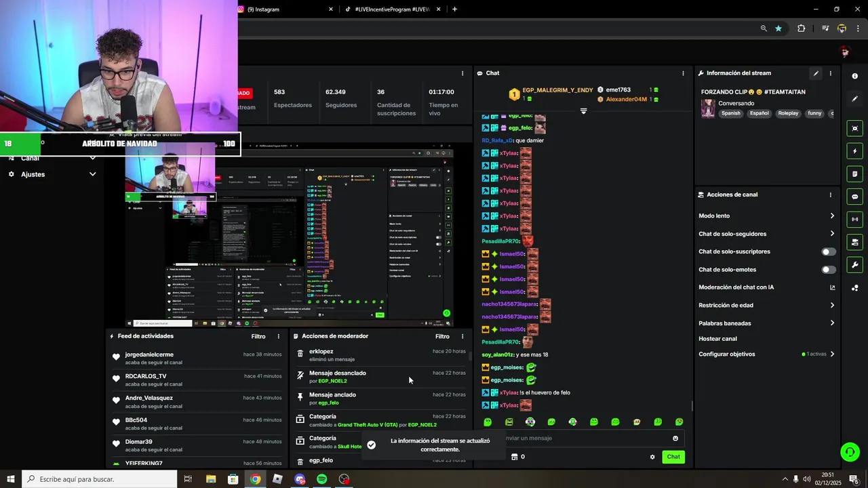This screenshot has width=868, height=488.
Task: Click the square target icon in right sidebar
Action: [x=855, y=128]
